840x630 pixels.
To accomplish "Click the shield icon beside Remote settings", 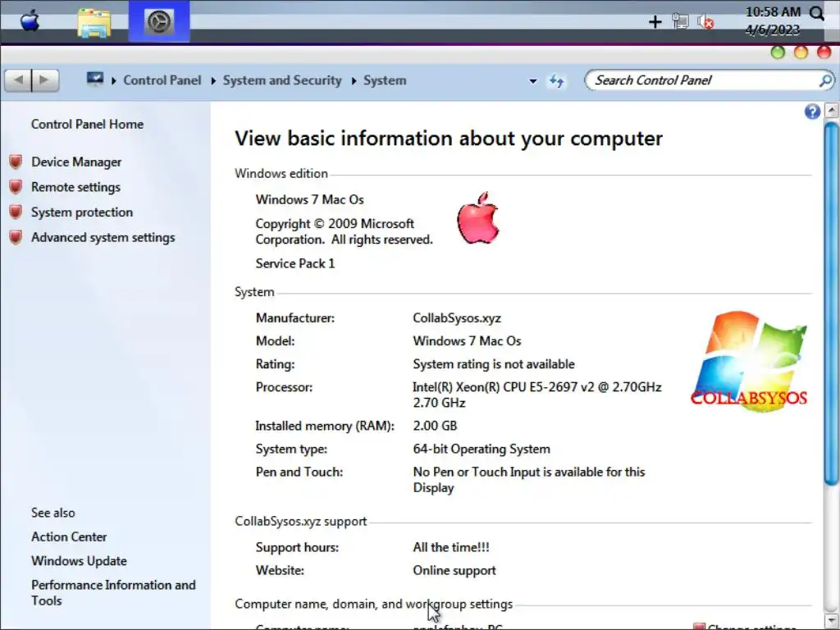I will (x=16, y=187).
